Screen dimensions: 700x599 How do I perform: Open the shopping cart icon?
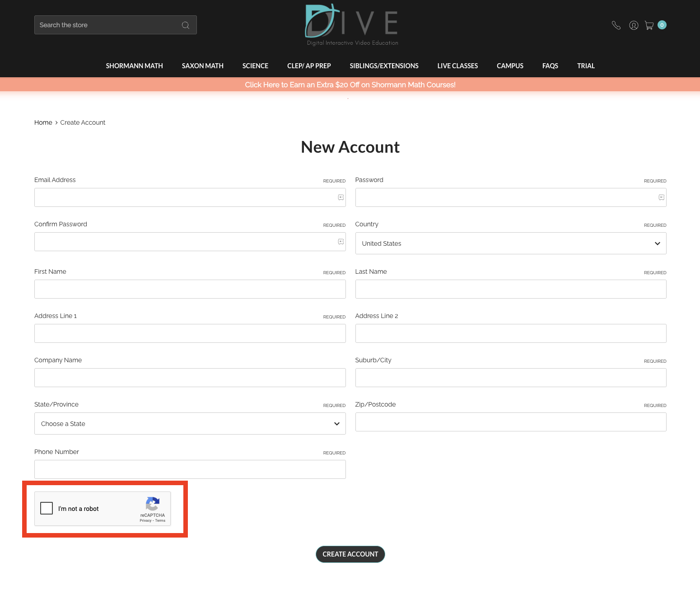pos(649,25)
